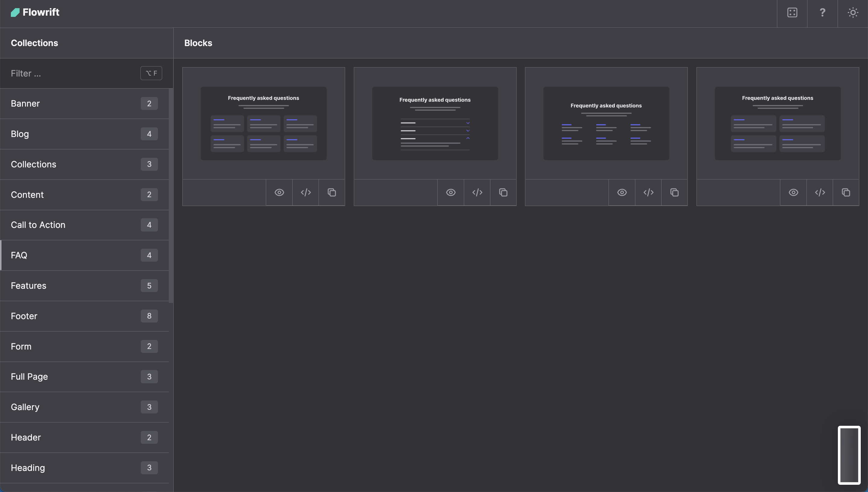Select the Footer collection
The width and height of the screenshot is (868, 492).
click(84, 316)
